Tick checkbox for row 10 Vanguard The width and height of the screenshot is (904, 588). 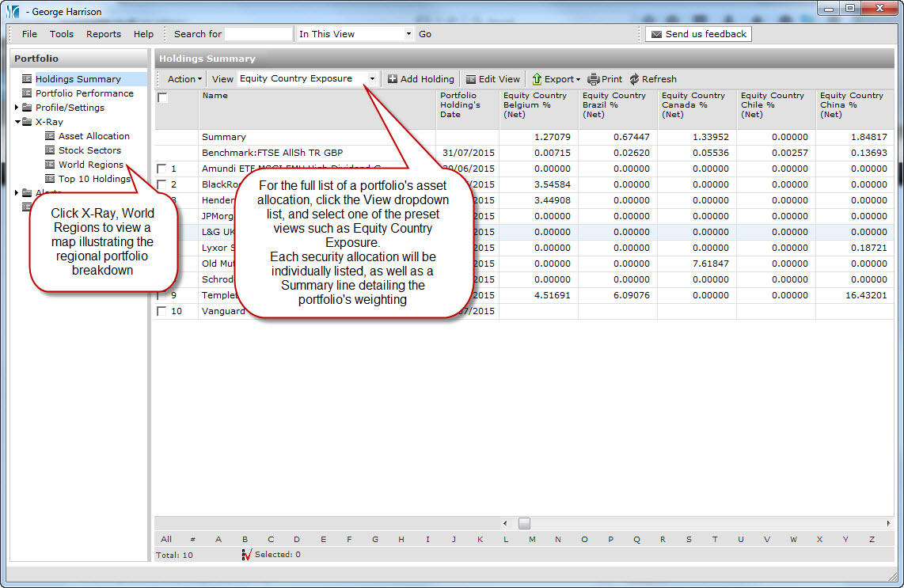tap(162, 311)
